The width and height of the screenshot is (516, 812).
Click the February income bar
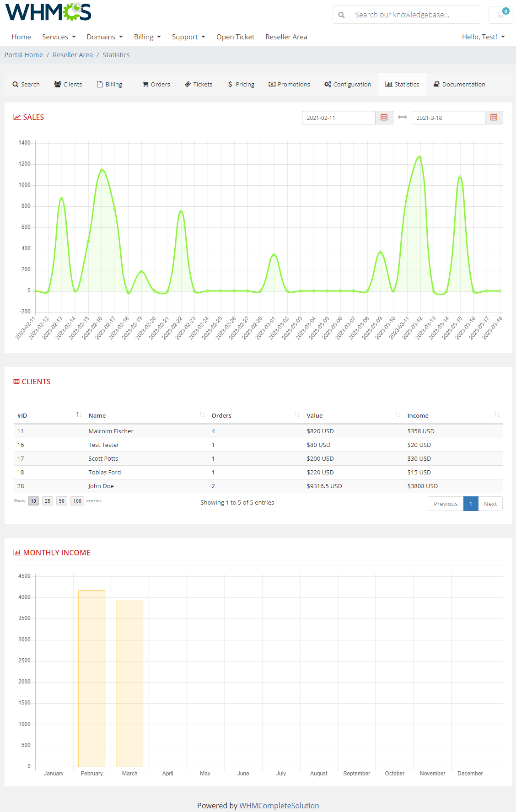(x=92, y=678)
